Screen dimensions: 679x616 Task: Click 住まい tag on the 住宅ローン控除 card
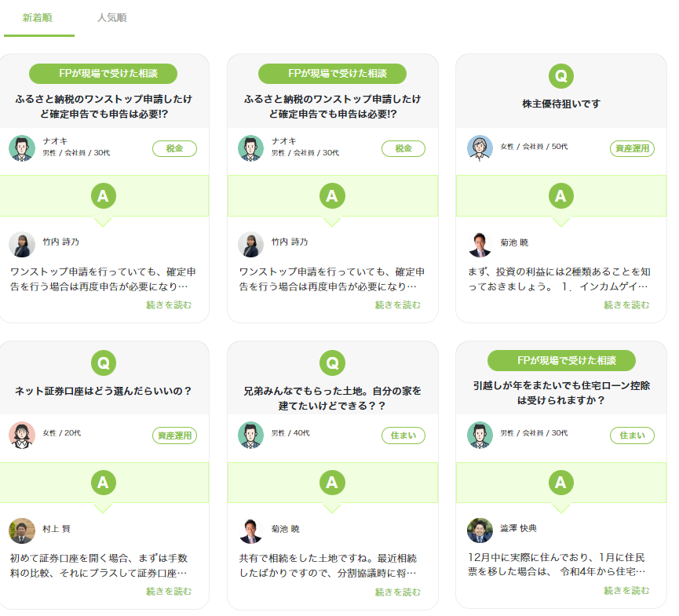click(632, 436)
